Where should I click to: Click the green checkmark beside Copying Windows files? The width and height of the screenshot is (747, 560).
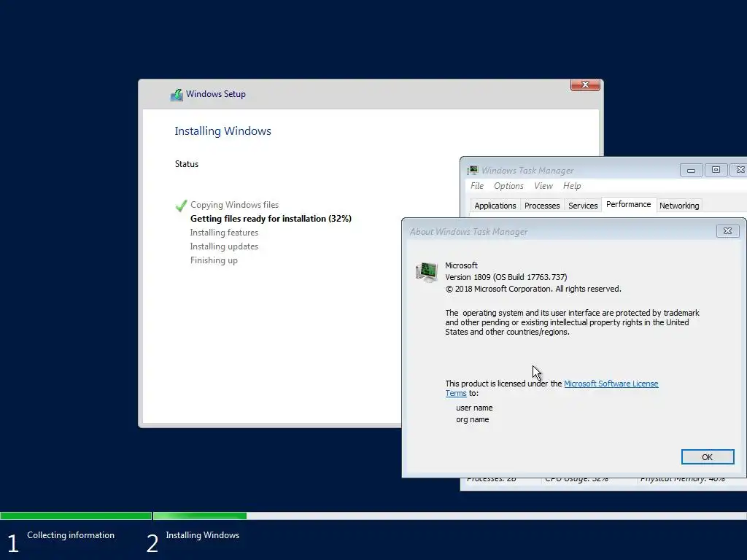click(181, 205)
